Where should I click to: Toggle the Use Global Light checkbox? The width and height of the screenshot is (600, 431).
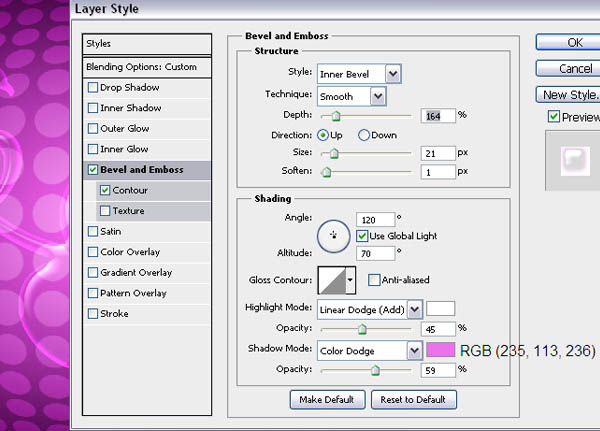[x=363, y=235]
